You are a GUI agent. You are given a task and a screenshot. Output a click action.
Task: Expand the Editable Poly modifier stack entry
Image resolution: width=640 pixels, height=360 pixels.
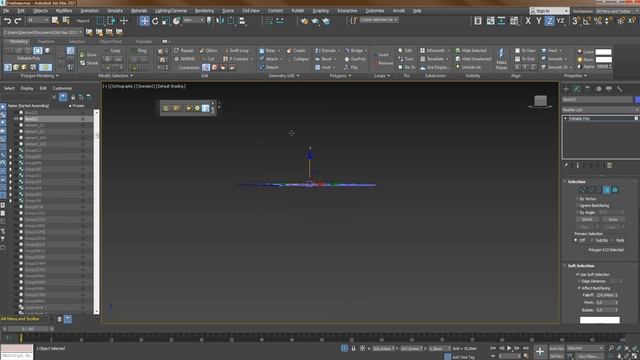click(x=566, y=118)
